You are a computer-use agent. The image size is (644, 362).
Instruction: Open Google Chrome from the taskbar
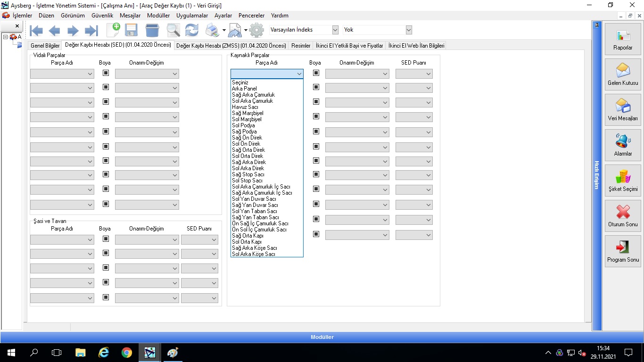coord(126,353)
